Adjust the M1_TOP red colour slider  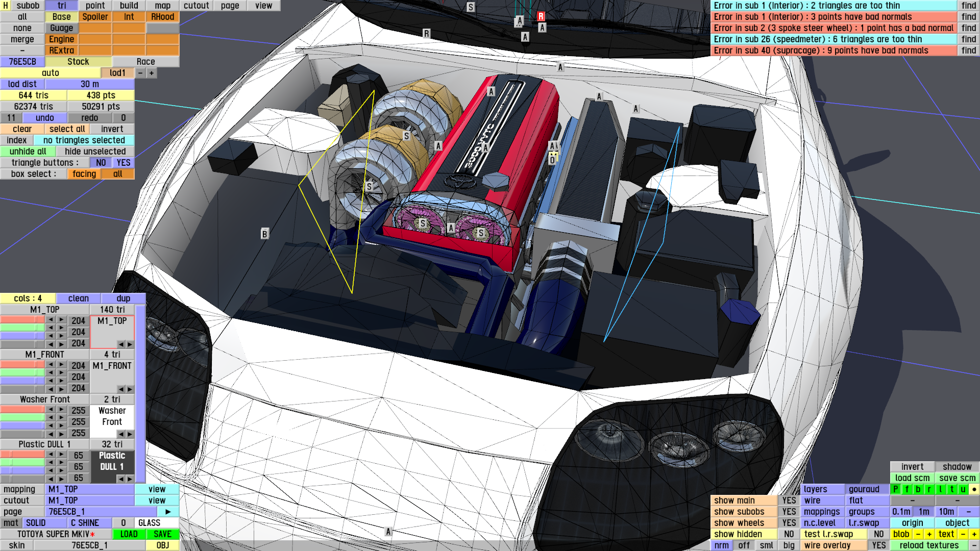tap(22, 320)
